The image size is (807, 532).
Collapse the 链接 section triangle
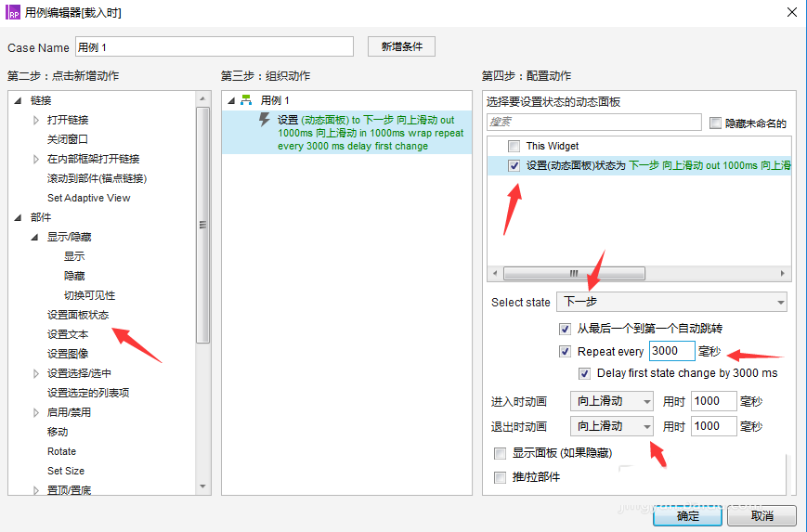coord(20,100)
